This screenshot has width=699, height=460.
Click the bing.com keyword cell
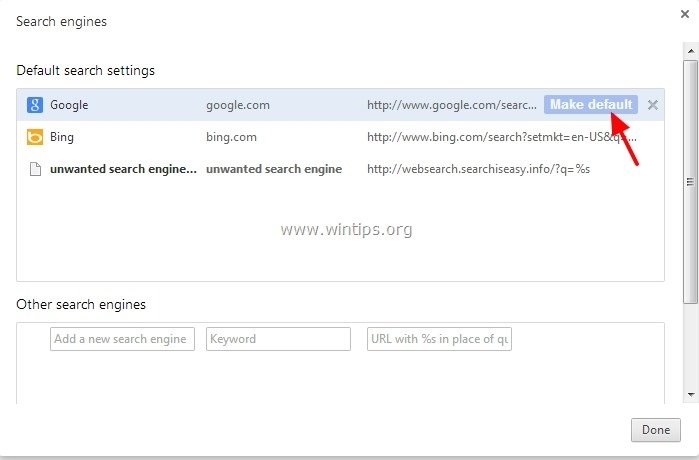click(x=231, y=137)
